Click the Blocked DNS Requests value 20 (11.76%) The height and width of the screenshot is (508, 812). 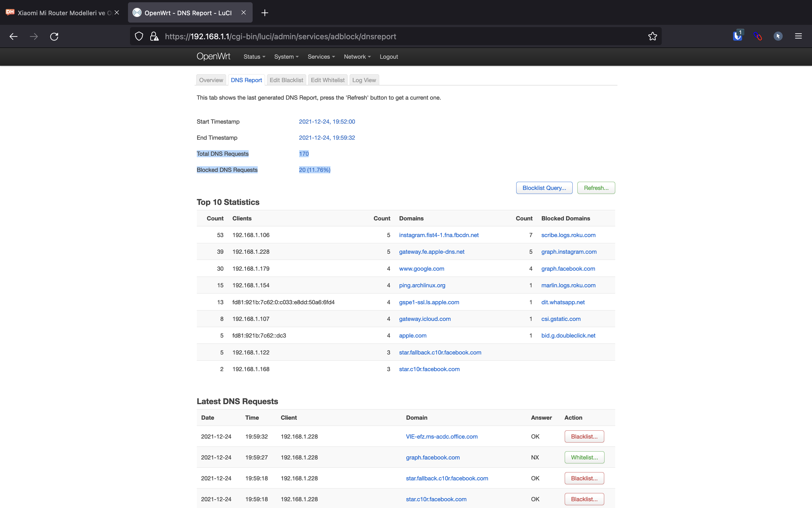click(314, 170)
